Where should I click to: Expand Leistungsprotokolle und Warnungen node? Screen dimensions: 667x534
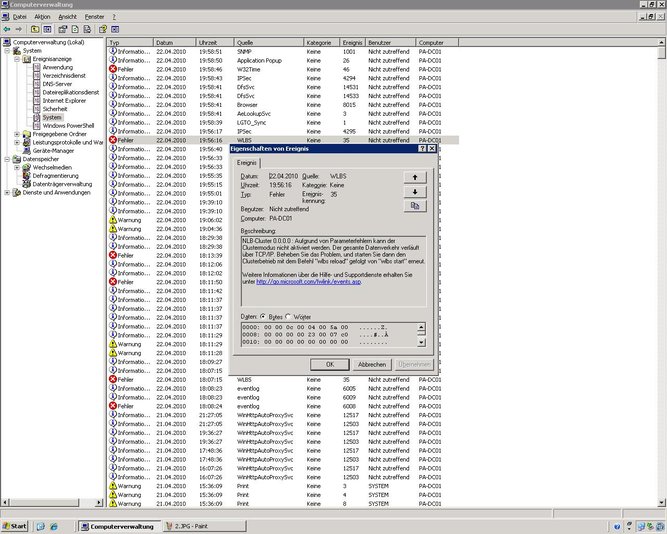(17, 143)
